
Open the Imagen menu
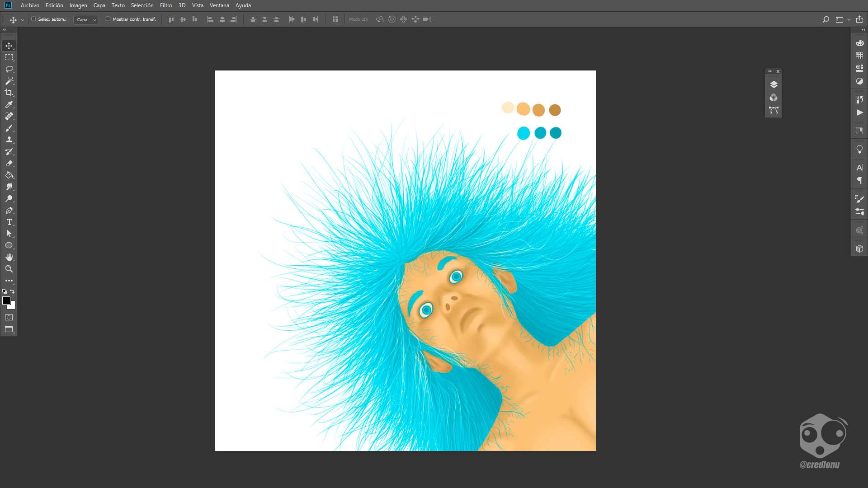coord(78,5)
